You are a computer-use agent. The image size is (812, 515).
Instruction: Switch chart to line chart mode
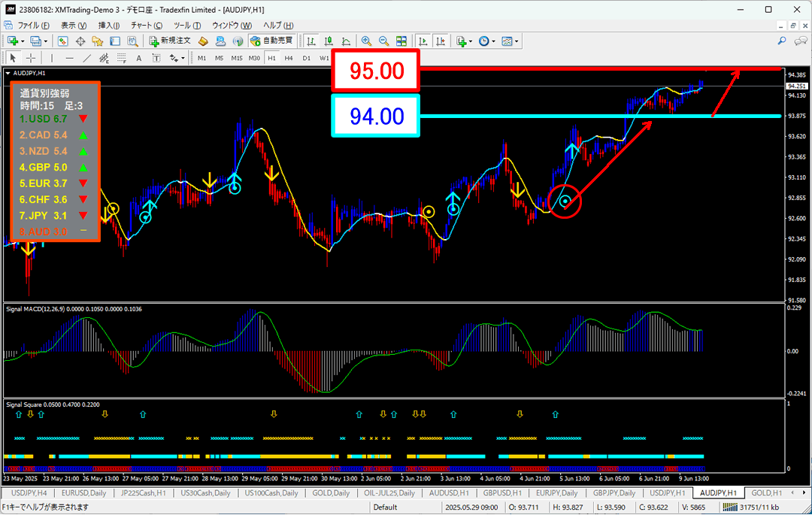347,41
